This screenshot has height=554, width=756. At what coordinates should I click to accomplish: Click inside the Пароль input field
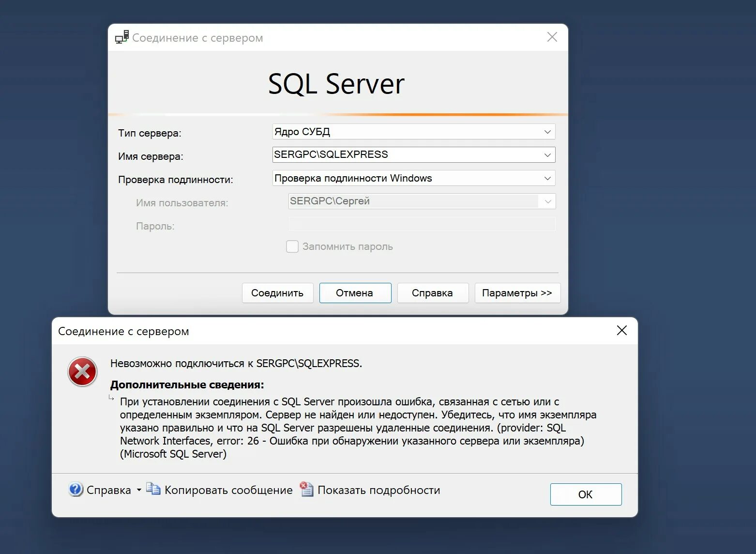coord(421,224)
